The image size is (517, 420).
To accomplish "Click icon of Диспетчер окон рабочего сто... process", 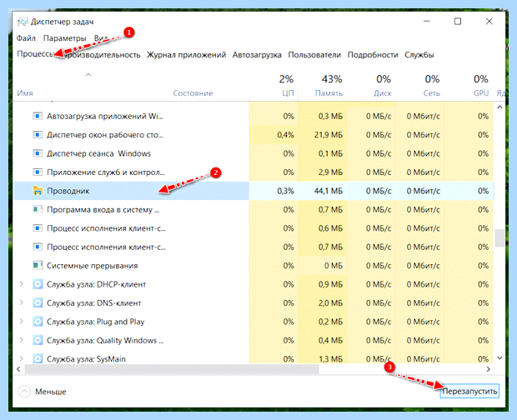I will [38, 135].
